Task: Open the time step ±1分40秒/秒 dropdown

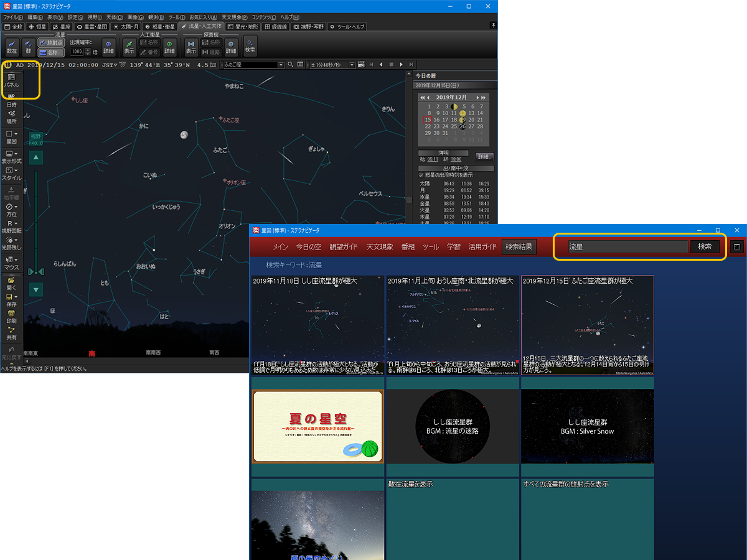Action: [352, 65]
